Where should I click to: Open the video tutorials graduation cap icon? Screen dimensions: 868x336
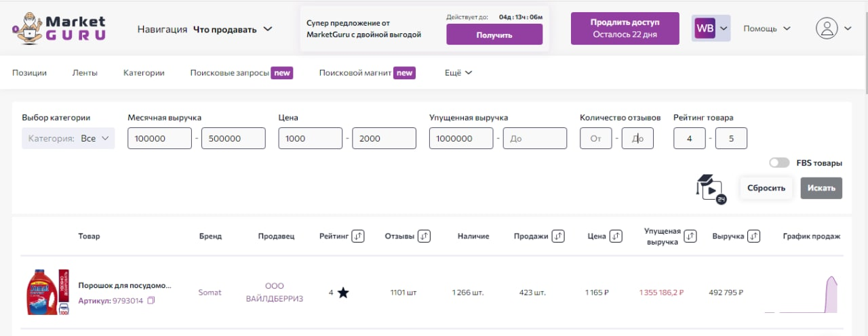coord(708,187)
